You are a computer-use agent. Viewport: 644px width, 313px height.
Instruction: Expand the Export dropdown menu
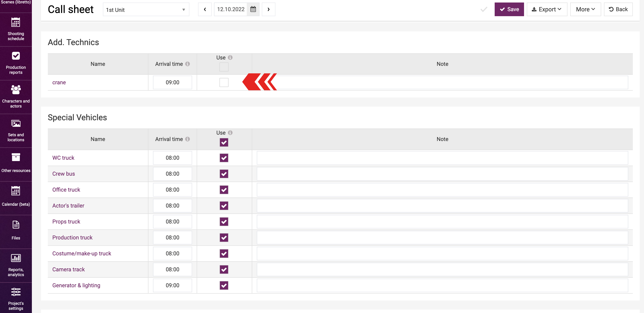(x=547, y=9)
